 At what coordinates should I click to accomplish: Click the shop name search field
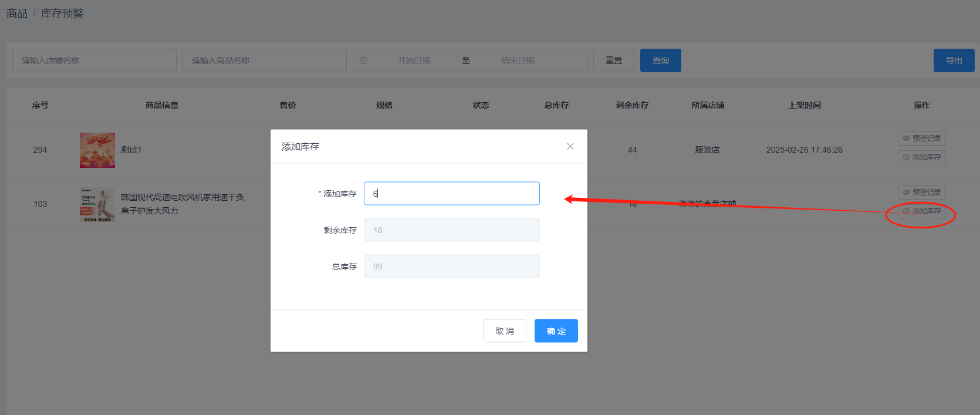coord(94,60)
